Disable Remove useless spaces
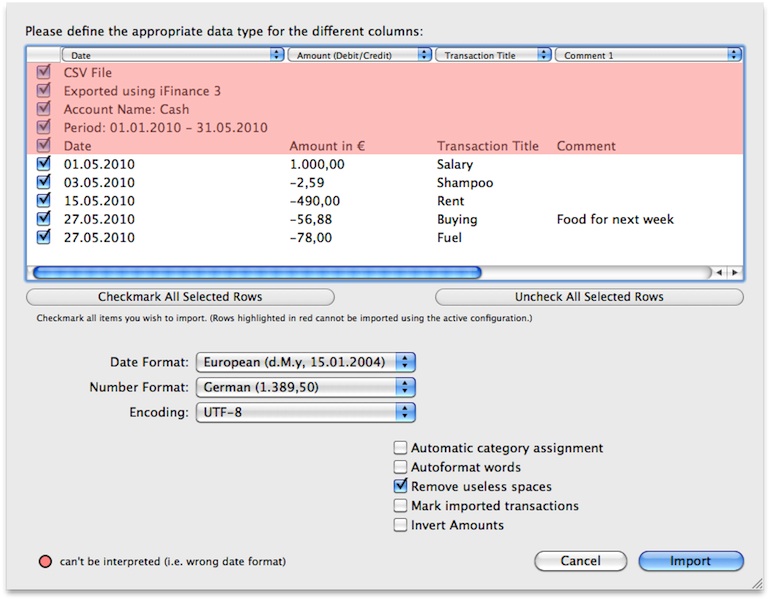The height and width of the screenshot is (600, 770). 401,487
